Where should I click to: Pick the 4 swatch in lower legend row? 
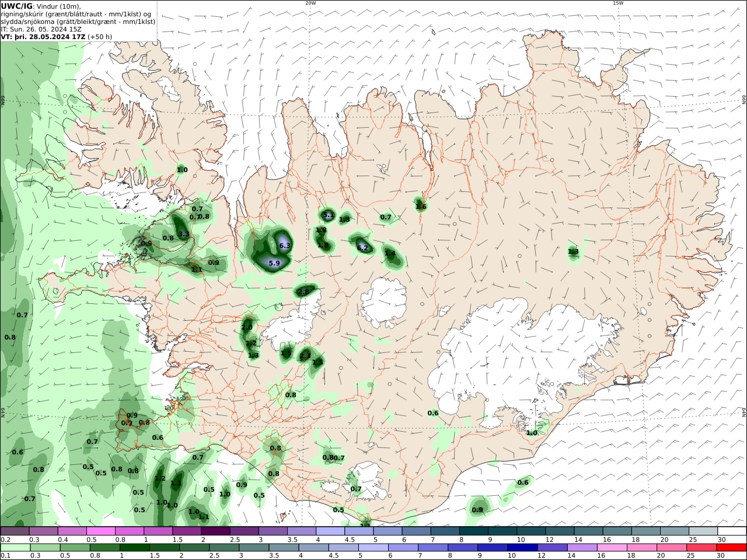point(314,548)
